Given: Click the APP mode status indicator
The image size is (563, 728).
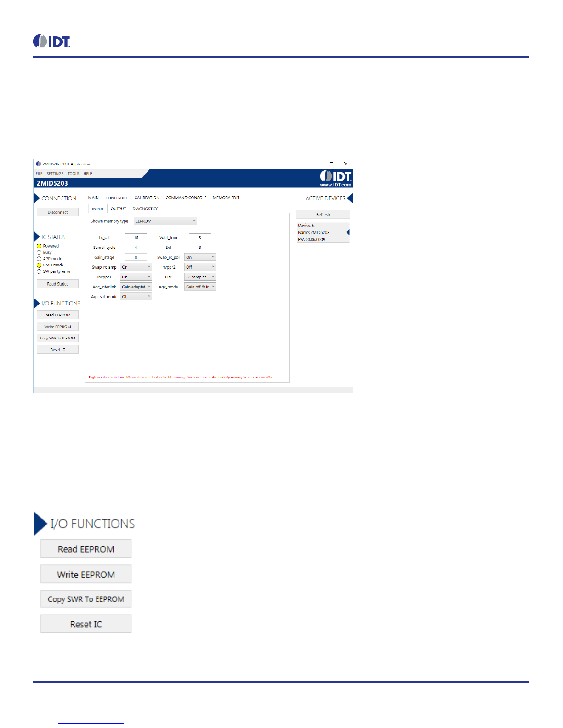Looking at the screenshot, I should click(39, 259).
